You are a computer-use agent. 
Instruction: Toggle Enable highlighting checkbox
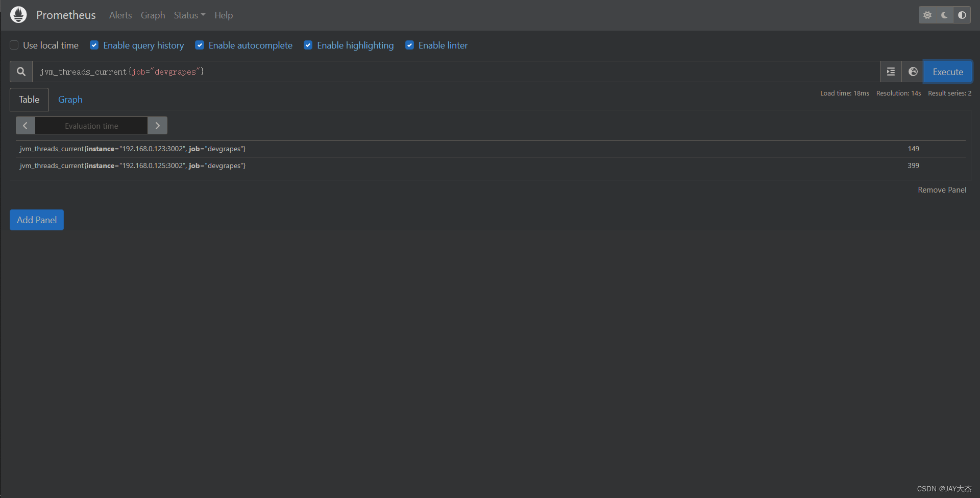308,45
